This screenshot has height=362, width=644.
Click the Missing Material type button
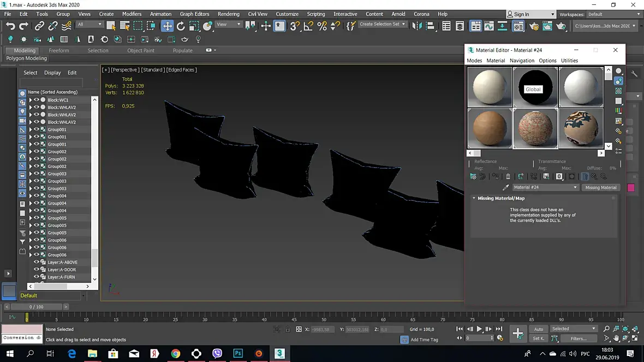coord(600,188)
